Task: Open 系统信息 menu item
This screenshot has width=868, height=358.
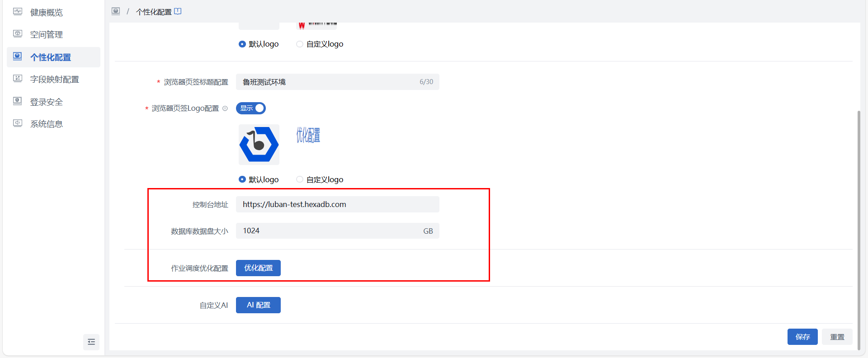Action: pos(53,124)
